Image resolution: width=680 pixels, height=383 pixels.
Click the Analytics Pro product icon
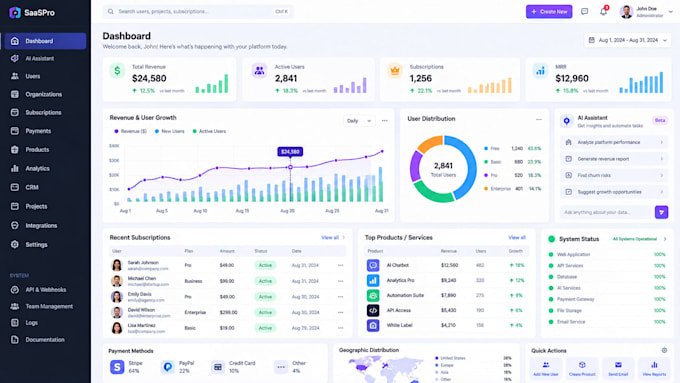click(373, 280)
